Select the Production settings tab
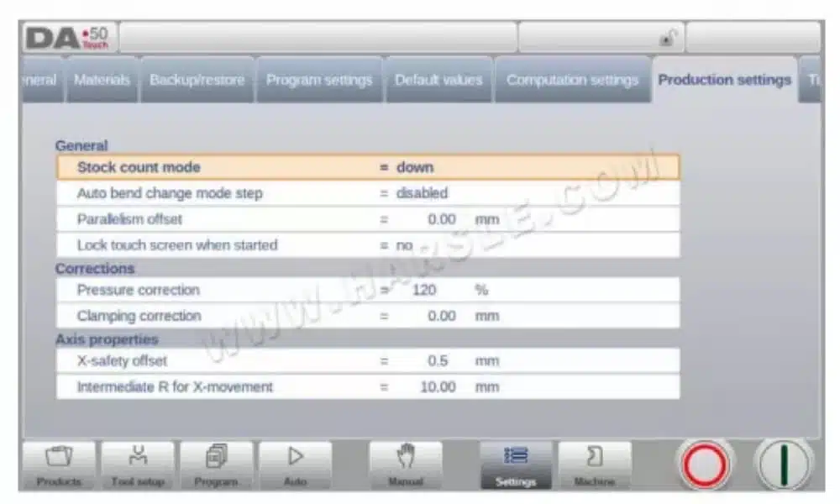 (724, 80)
